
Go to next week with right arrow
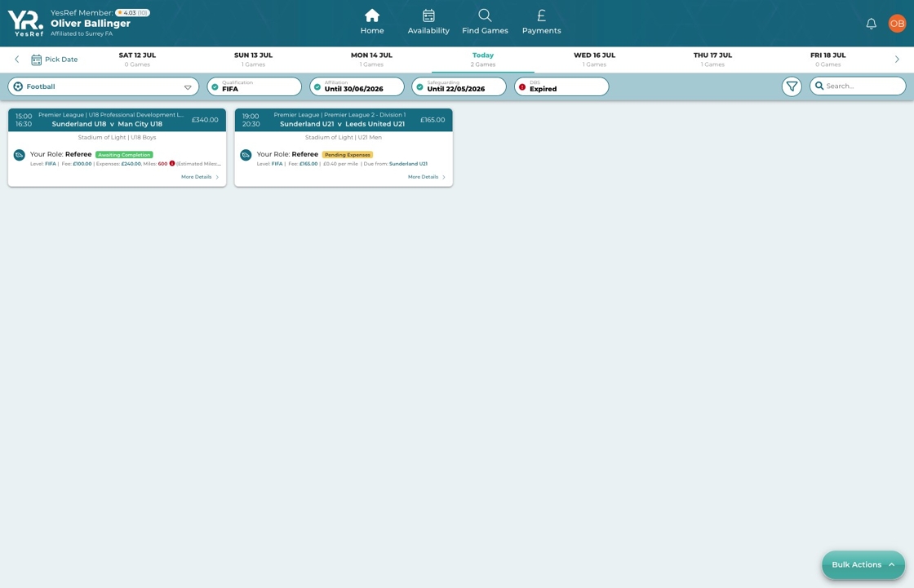(897, 59)
